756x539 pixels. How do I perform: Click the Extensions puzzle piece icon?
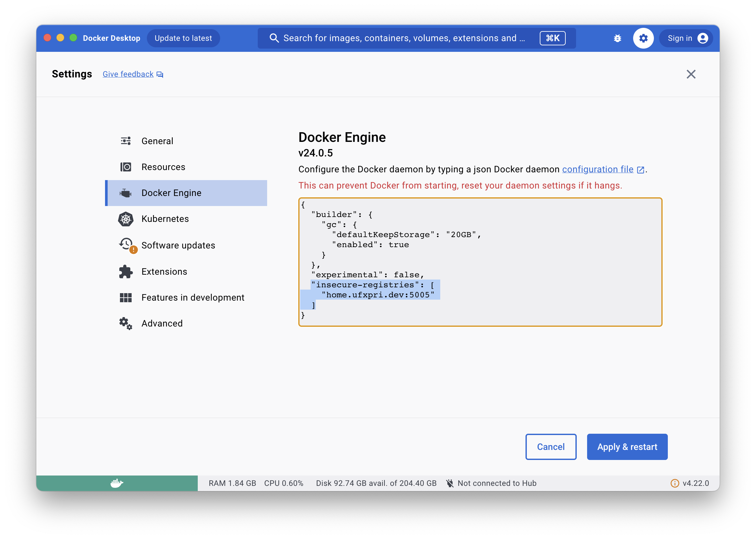(125, 271)
